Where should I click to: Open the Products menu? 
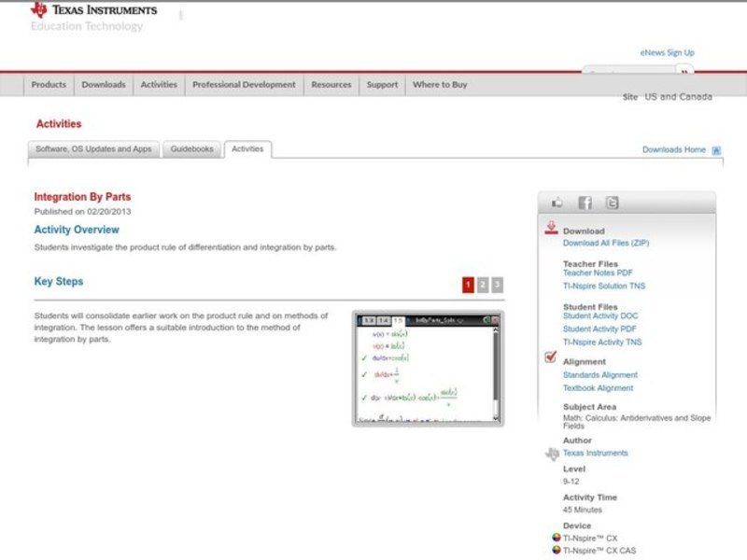tap(49, 85)
